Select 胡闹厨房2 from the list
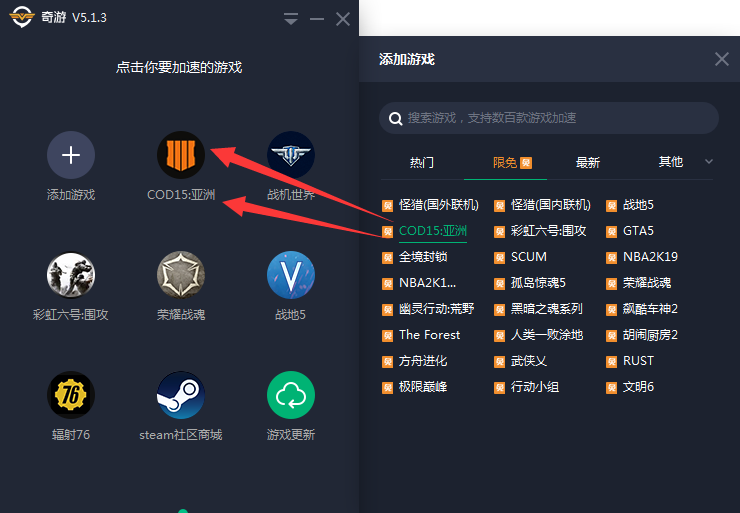Image resolution: width=740 pixels, height=513 pixels. 650,335
